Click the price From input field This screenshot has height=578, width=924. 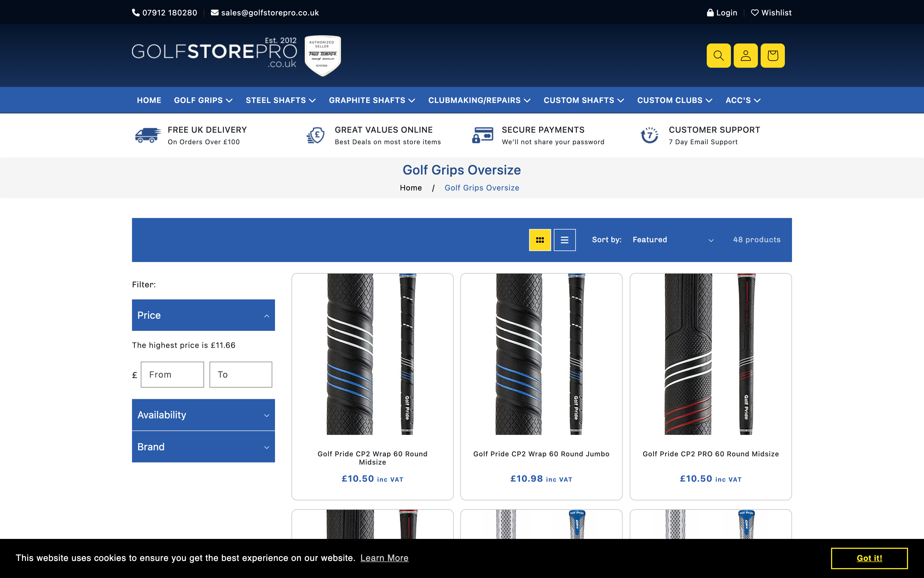pyautogui.click(x=172, y=375)
